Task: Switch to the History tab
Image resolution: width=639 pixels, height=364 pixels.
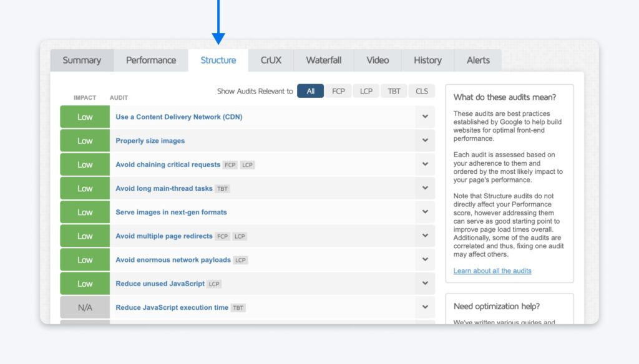Action: (x=427, y=60)
